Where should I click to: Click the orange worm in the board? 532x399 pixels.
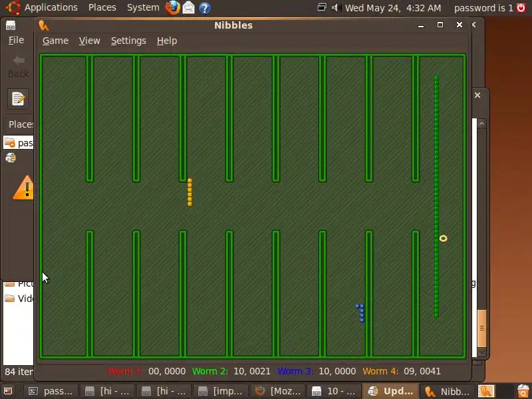click(190, 192)
